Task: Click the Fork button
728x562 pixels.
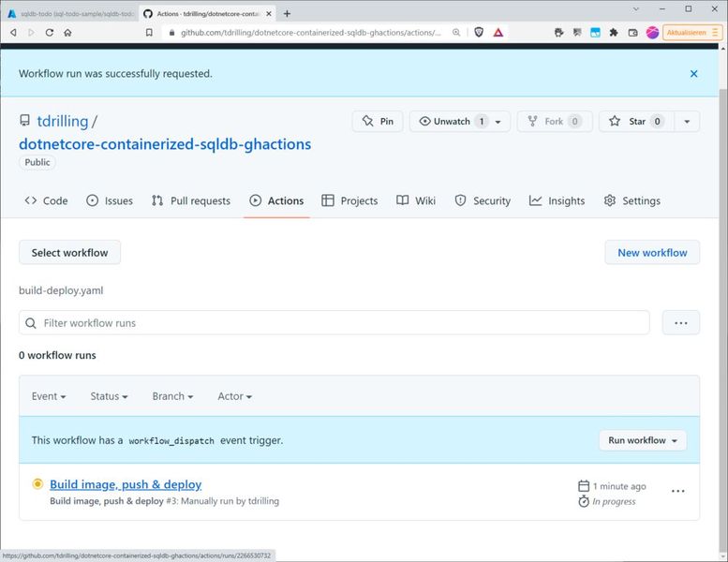Action: tap(555, 122)
